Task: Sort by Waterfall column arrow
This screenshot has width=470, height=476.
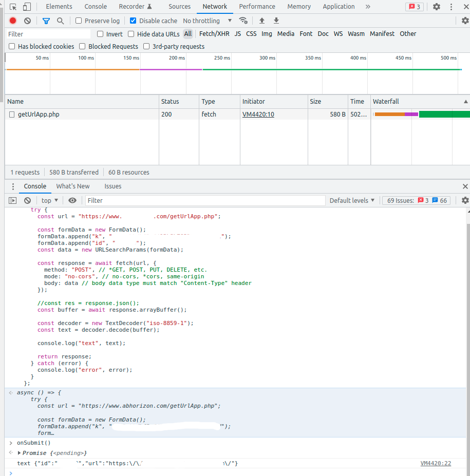Action: coord(465,102)
